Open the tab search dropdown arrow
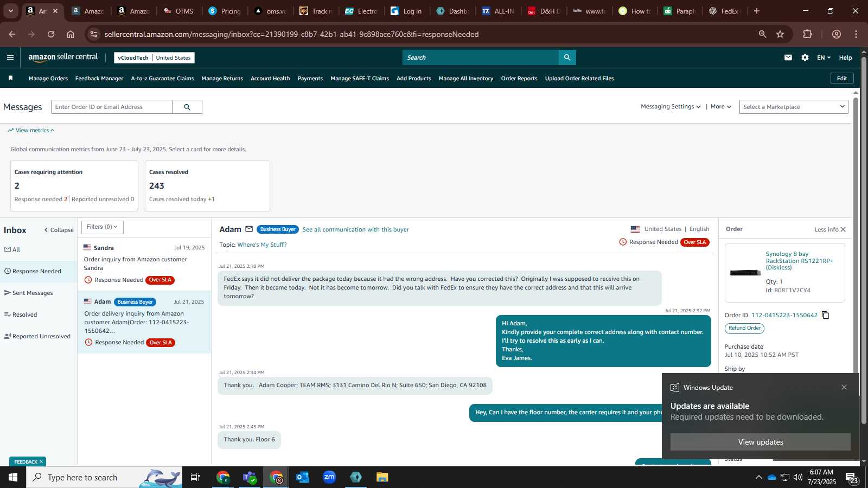 tap(10, 11)
